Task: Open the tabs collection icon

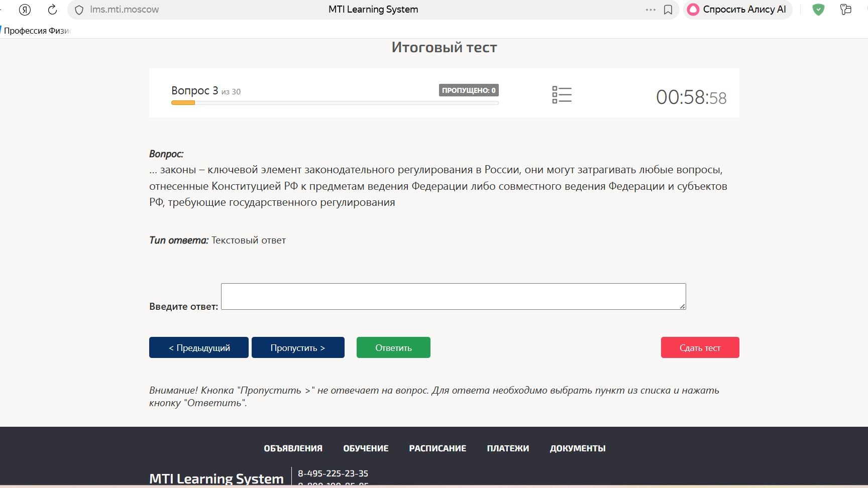Action: 846,10
